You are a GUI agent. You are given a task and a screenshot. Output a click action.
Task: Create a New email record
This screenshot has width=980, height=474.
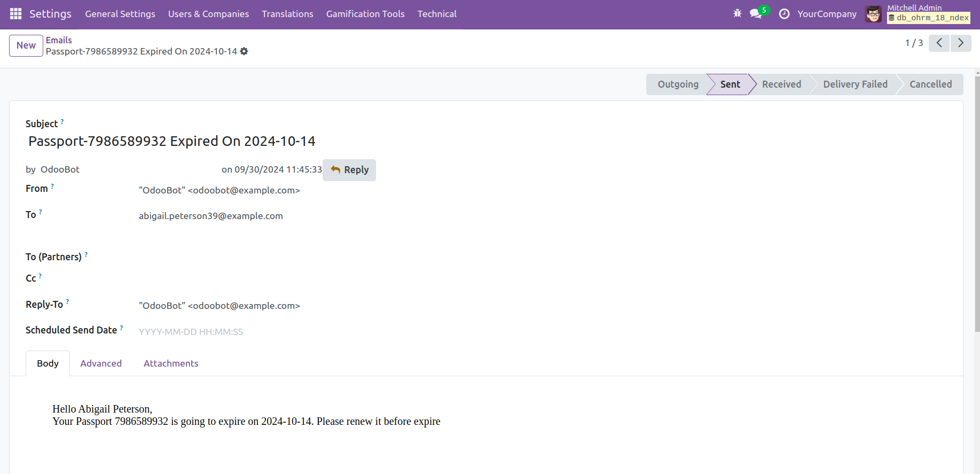(x=26, y=45)
